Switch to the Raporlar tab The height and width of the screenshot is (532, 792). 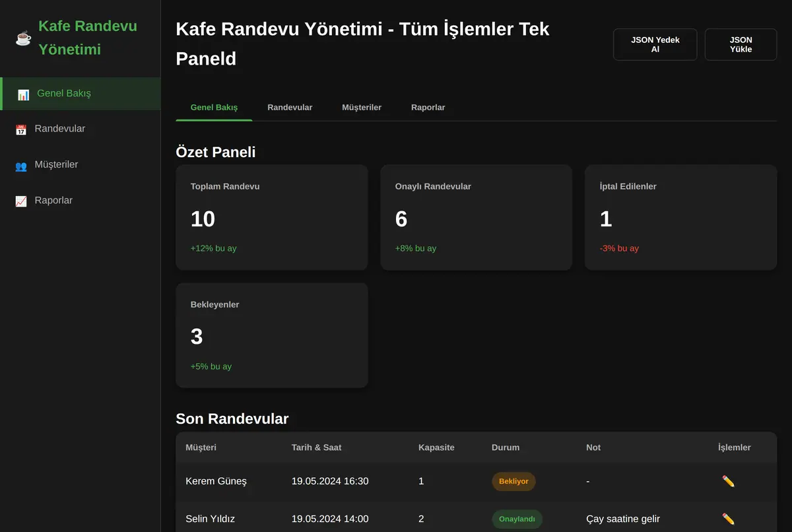pos(428,107)
